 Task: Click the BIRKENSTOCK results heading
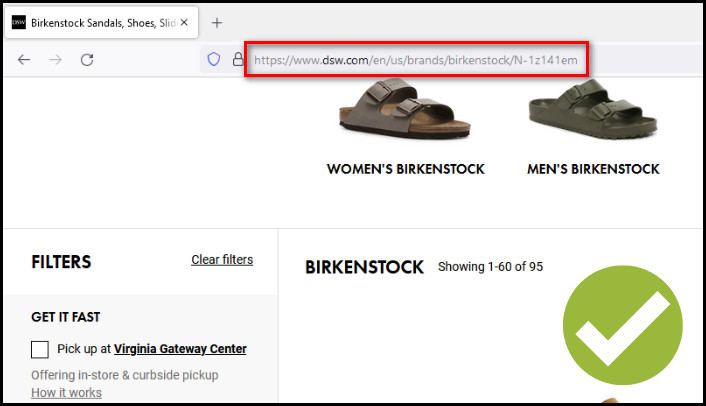pos(364,267)
